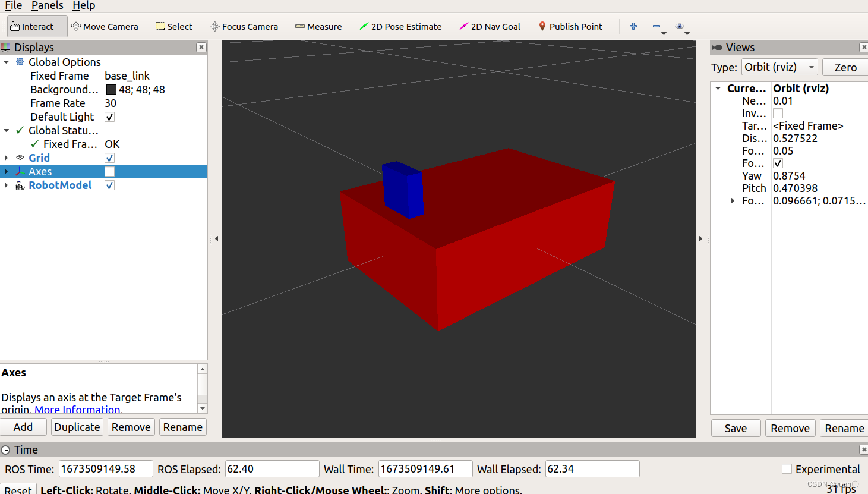Open the More Information link
The image size is (868, 494).
click(x=77, y=410)
